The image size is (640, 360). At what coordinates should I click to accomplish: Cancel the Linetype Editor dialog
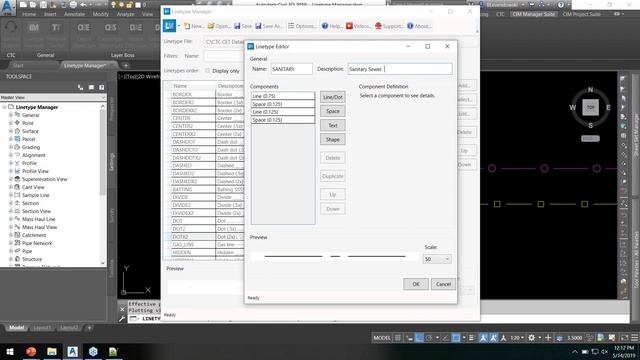click(443, 284)
